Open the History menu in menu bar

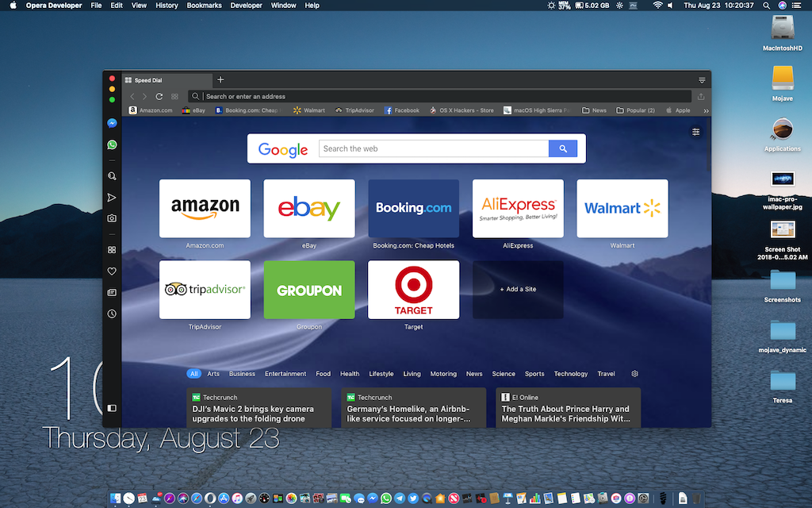pyautogui.click(x=167, y=6)
